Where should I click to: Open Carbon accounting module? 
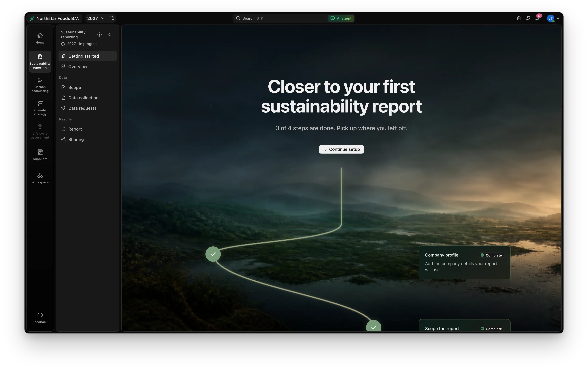pyautogui.click(x=40, y=85)
